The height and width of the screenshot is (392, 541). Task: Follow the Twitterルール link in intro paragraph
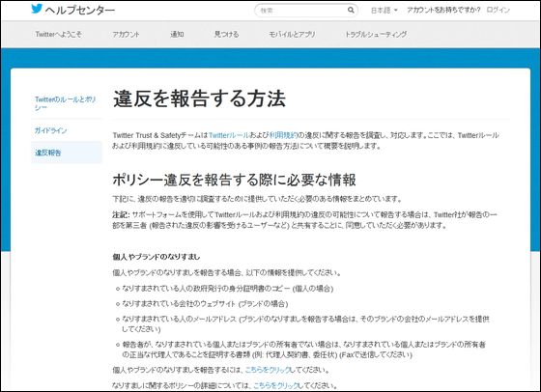pos(229,135)
